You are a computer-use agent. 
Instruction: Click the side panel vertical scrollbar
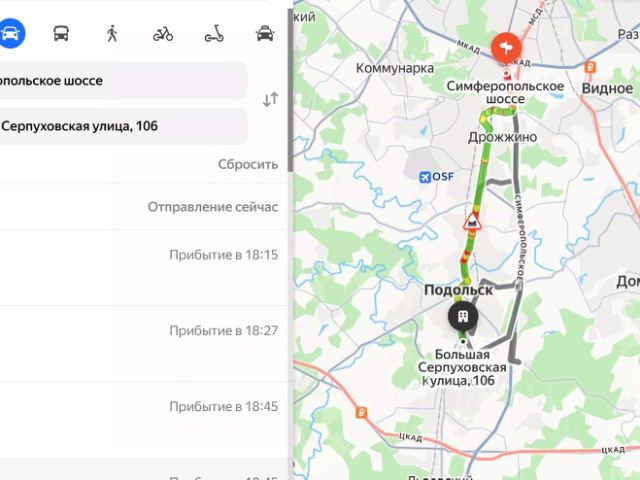point(290,90)
